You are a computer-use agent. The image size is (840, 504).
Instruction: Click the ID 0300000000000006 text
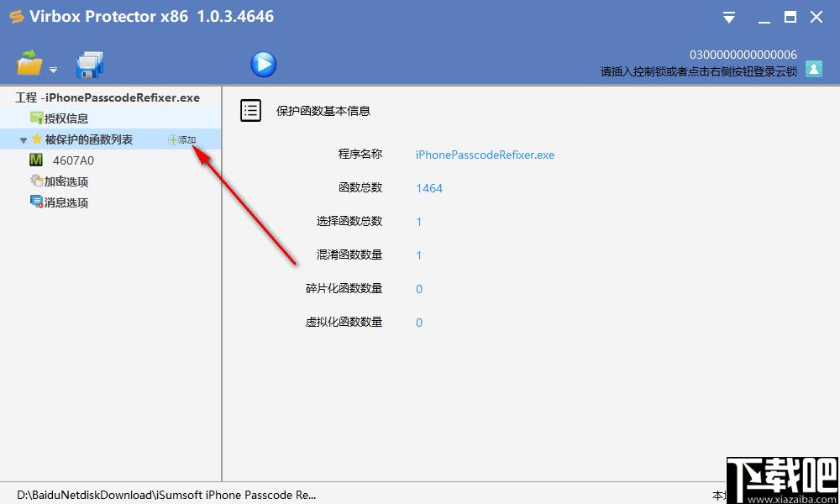tap(743, 55)
